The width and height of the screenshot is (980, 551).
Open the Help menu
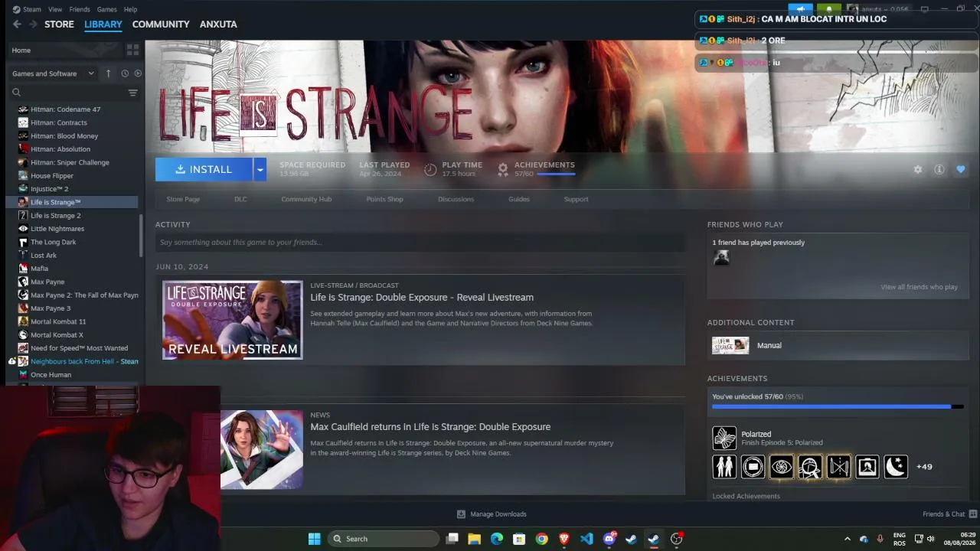(131, 9)
